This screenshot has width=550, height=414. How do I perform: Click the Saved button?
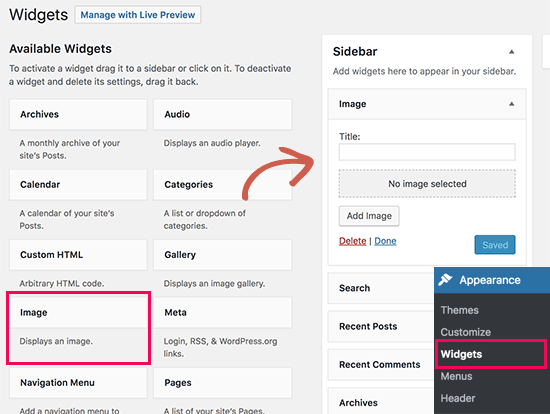[495, 245]
